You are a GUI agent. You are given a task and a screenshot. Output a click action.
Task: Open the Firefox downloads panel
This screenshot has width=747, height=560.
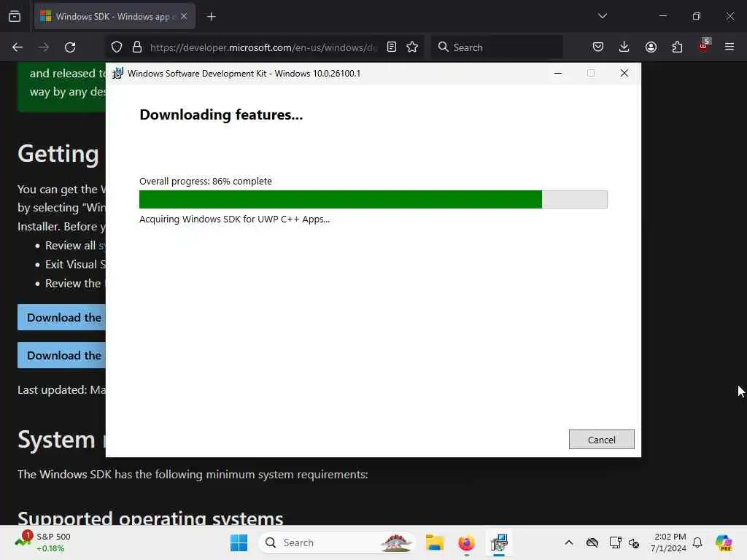point(624,47)
